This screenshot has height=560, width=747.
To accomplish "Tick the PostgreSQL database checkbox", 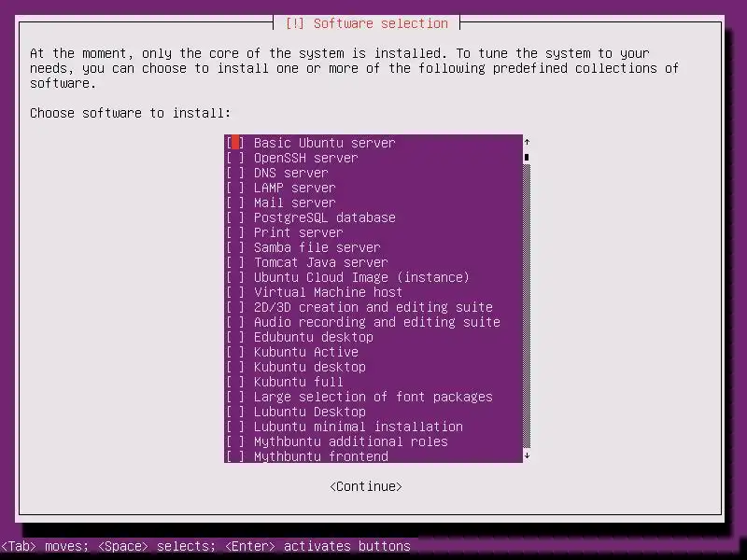I will pos(235,217).
